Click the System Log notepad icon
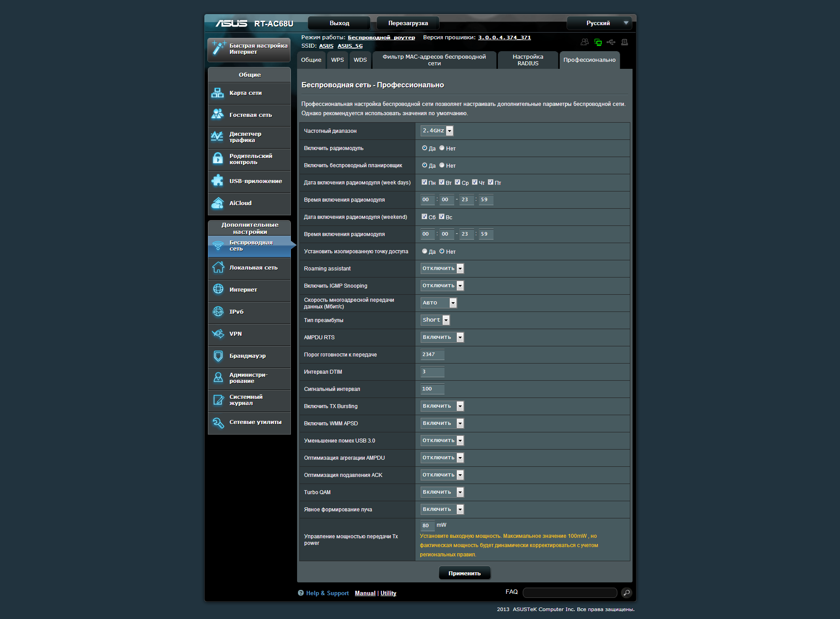 [218, 400]
